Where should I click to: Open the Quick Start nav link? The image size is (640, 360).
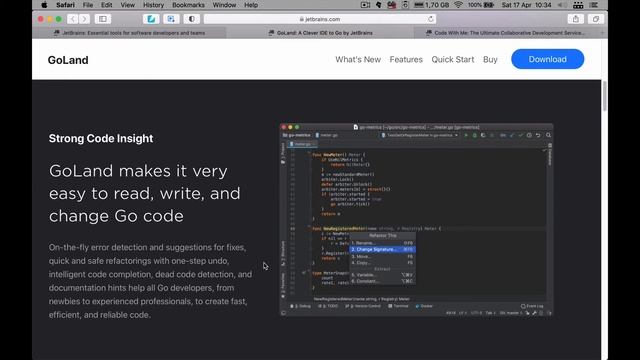click(x=453, y=60)
